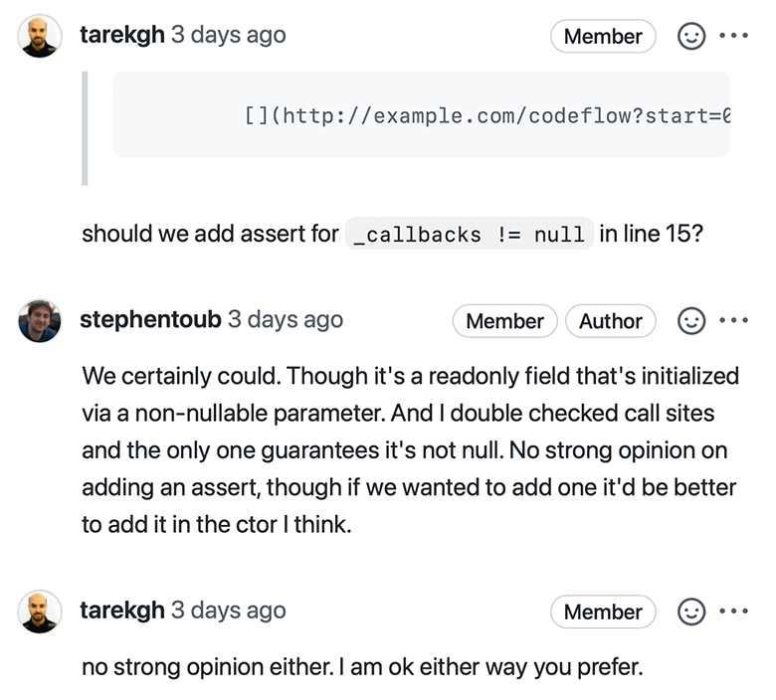The width and height of the screenshot is (776, 700).
Task: Click tarekgh's avatar on the last comment
Action: click(x=40, y=611)
